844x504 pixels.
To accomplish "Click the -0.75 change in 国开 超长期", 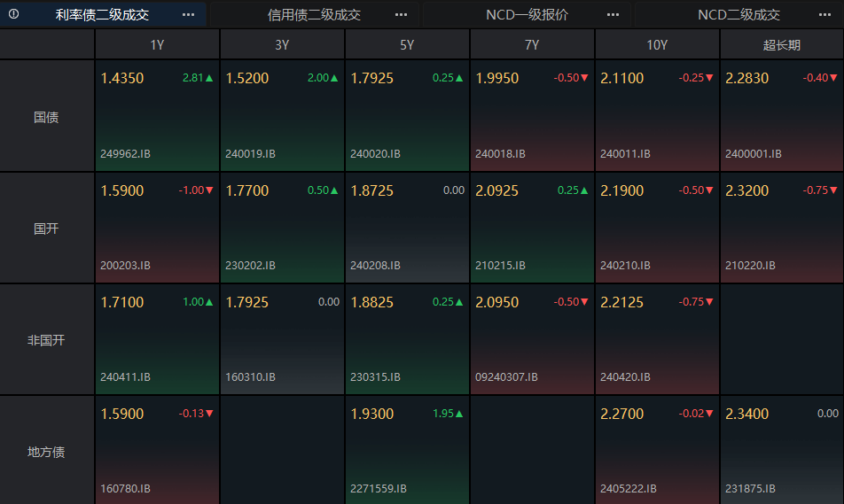I will [820, 190].
